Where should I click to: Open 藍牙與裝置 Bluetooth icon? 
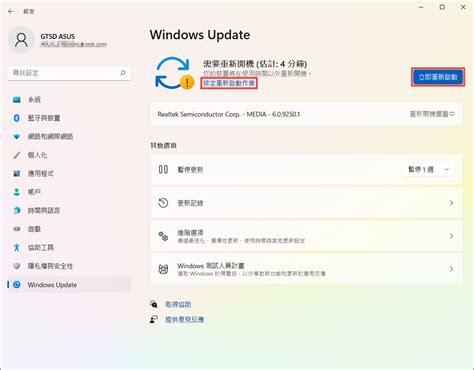point(17,118)
